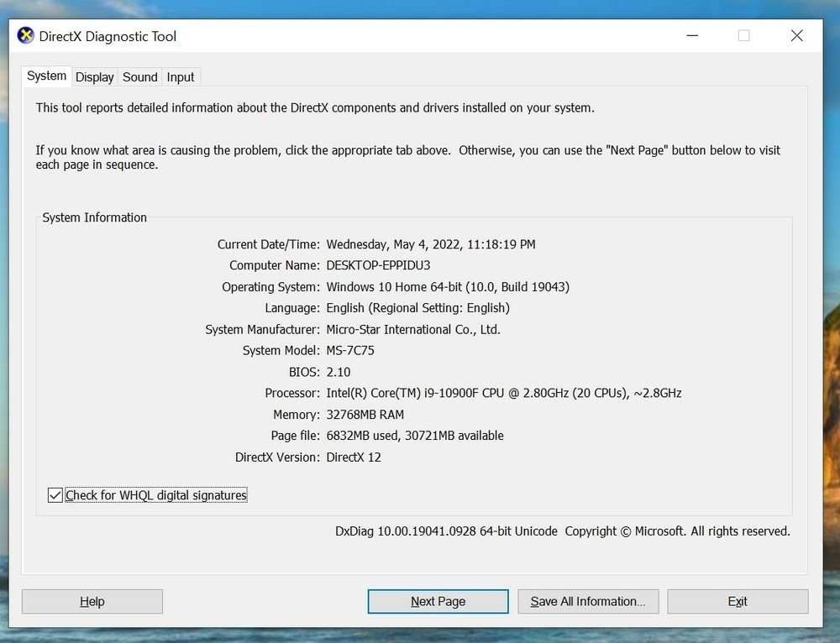The image size is (840, 643).
Task: Click the DirectX icon in the title bar
Action: coord(26,36)
